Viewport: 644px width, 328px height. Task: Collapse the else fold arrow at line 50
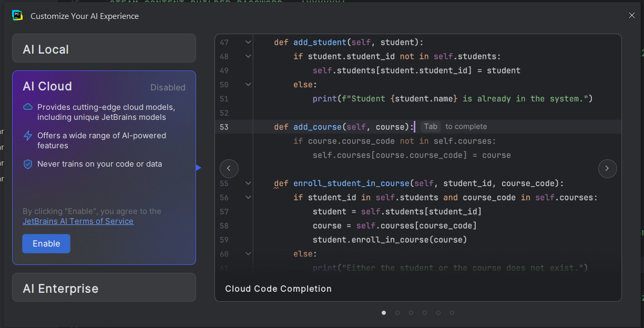248,85
